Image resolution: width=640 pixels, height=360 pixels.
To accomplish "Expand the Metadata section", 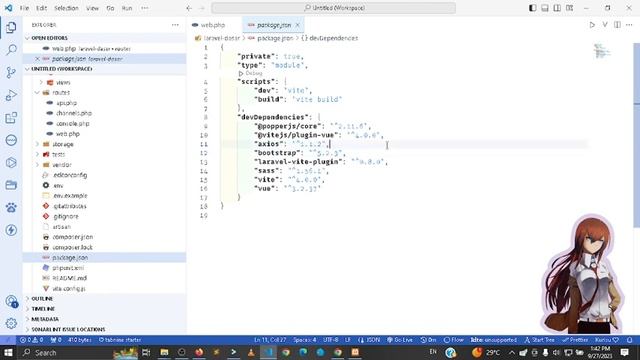I will [x=104, y=319].
